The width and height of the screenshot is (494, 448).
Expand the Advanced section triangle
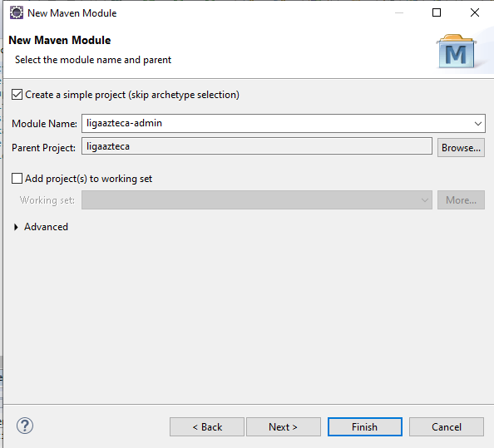point(16,227)
